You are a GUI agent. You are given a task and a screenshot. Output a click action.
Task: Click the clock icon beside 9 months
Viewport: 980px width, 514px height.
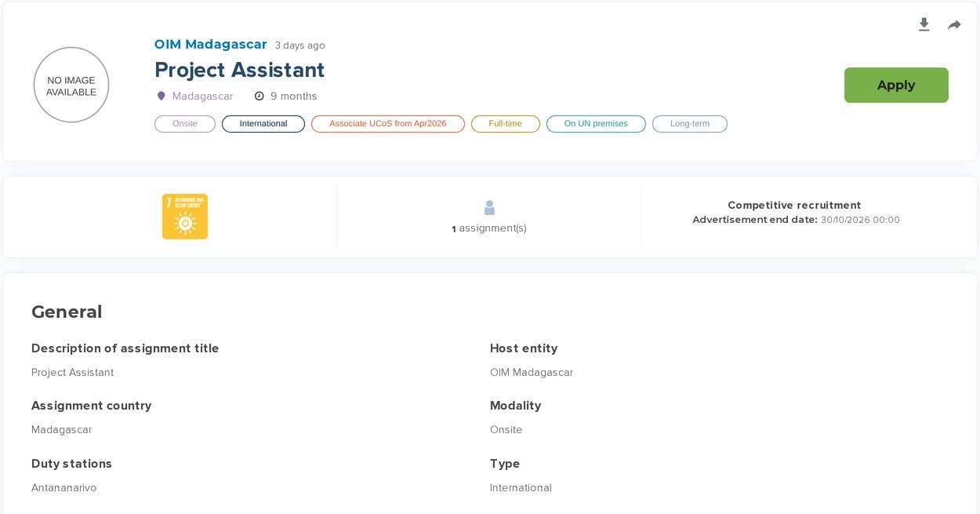(260, 97)
